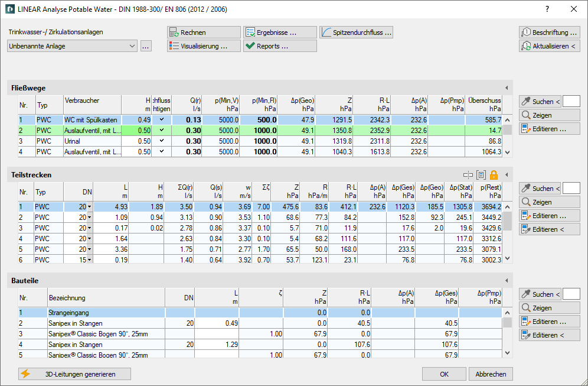Image resolution: width=588 pixels, height=386 pixels.
Task: Click the LINEAR app icon in title bar
Action: point(10,9)
